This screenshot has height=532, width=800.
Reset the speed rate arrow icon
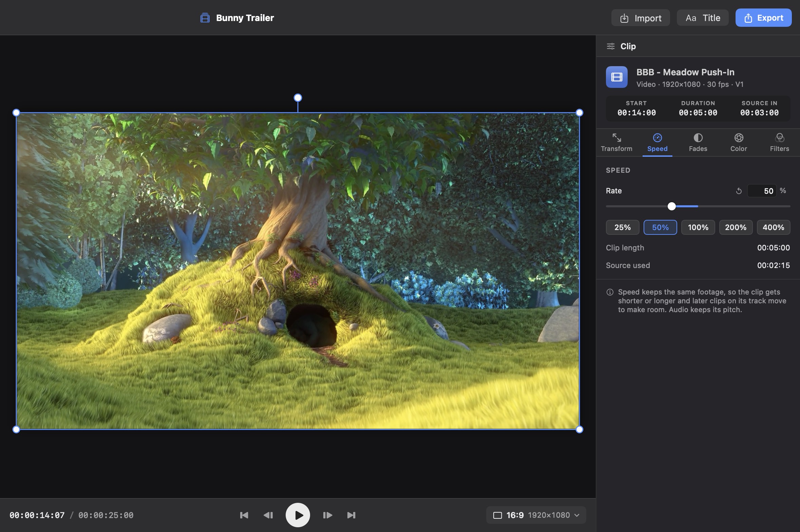[739, 191]
